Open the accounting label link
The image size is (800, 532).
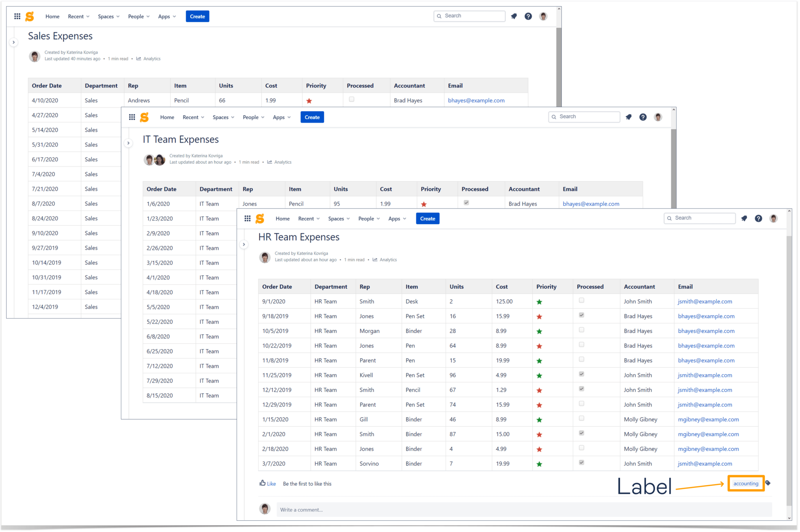(746, 483)
